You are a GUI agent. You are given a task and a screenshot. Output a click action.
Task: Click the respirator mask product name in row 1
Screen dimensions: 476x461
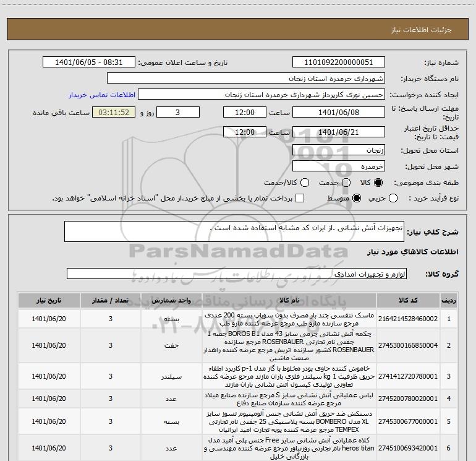[x=289, y=319]
